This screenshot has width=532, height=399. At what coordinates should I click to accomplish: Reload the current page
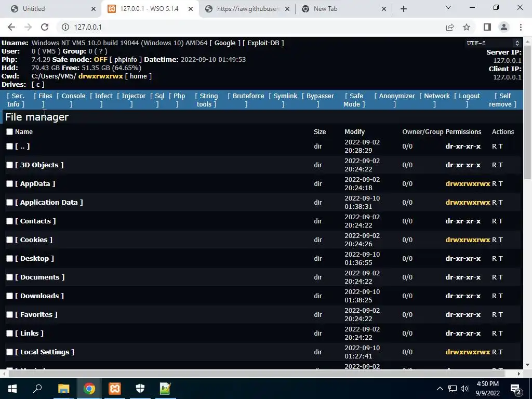[45, 27]
